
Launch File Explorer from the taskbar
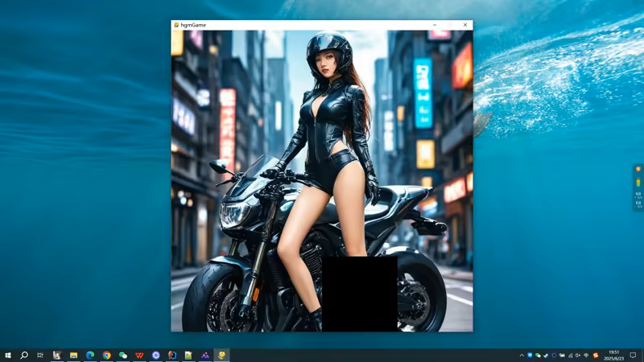[x=73, y=355]
